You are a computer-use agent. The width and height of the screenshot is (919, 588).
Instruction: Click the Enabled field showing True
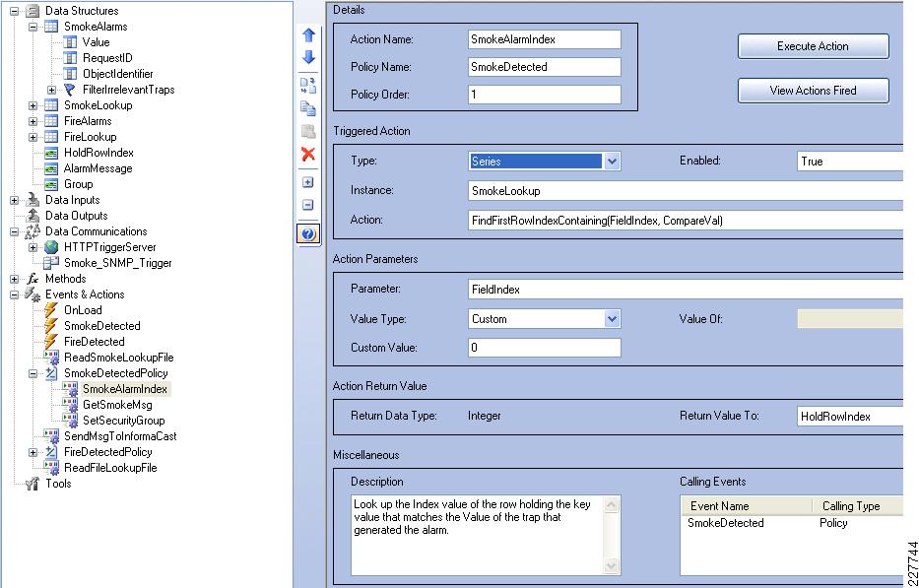[x=850, y=162]
